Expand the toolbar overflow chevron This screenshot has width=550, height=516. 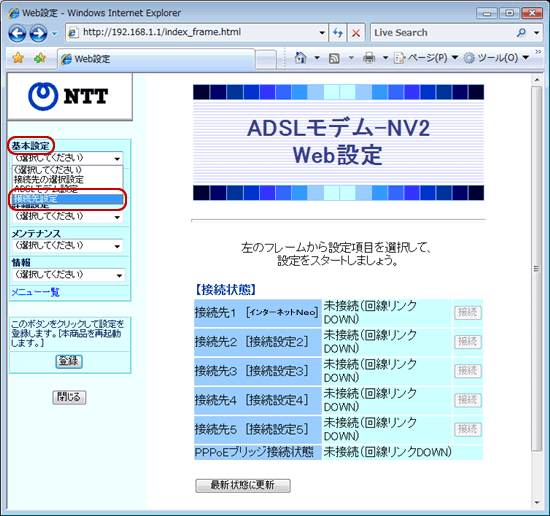coord(538,52)
